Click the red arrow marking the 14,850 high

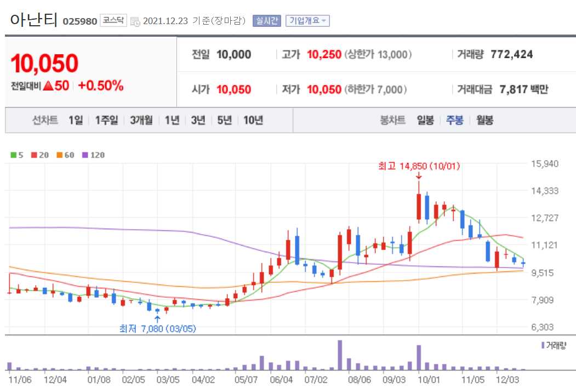(420, 177)
